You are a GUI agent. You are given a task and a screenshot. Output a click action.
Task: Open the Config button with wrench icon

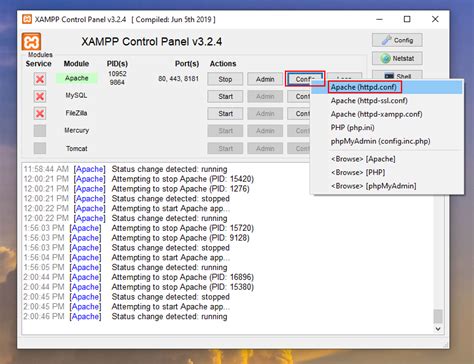pyautogui.click(x=397, y=40)
